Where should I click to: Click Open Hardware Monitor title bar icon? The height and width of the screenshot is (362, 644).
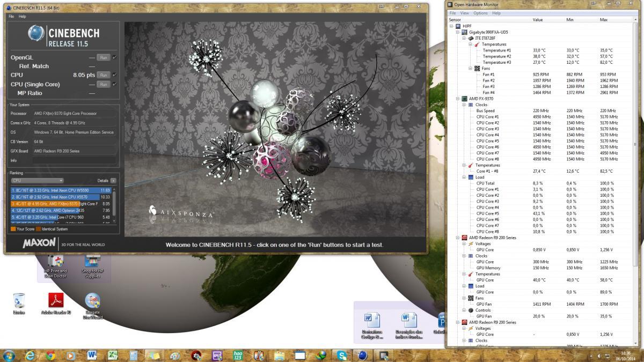(450, 5)
